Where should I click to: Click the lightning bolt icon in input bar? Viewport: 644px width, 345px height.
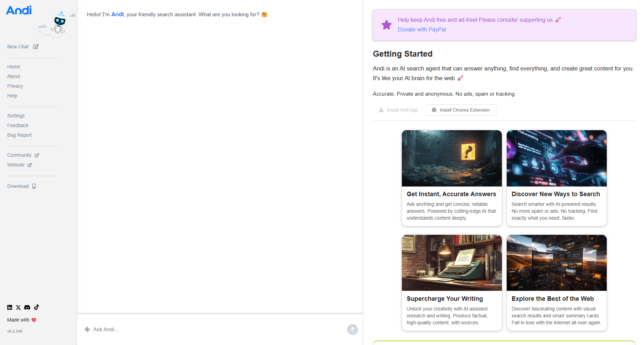click(x=87, y=329)
